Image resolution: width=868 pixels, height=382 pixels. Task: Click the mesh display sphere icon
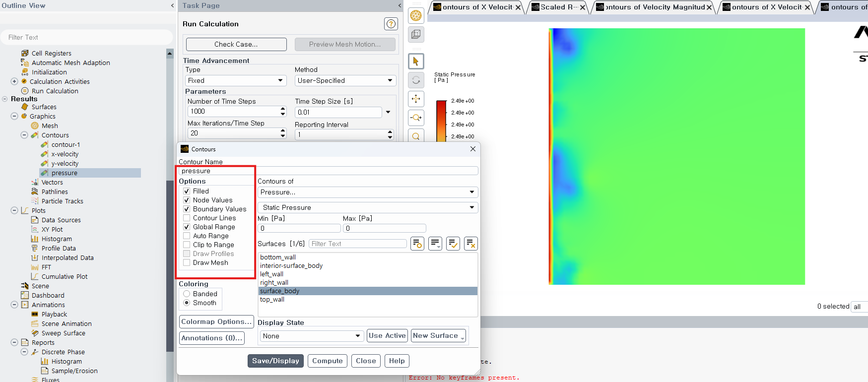coord(416,16)
